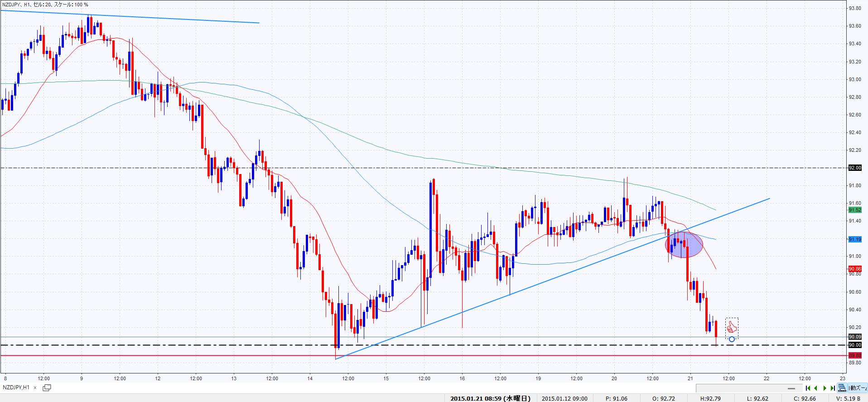The width and height of the screenshot is (868, 402).
Task: Click the blue 91.19 moving average label
Action: point(854,239)
